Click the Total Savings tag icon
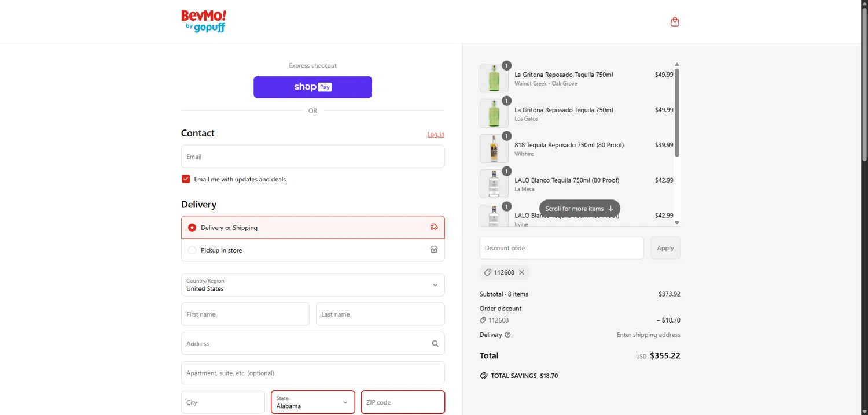868x415 pixels. point(484,376)
